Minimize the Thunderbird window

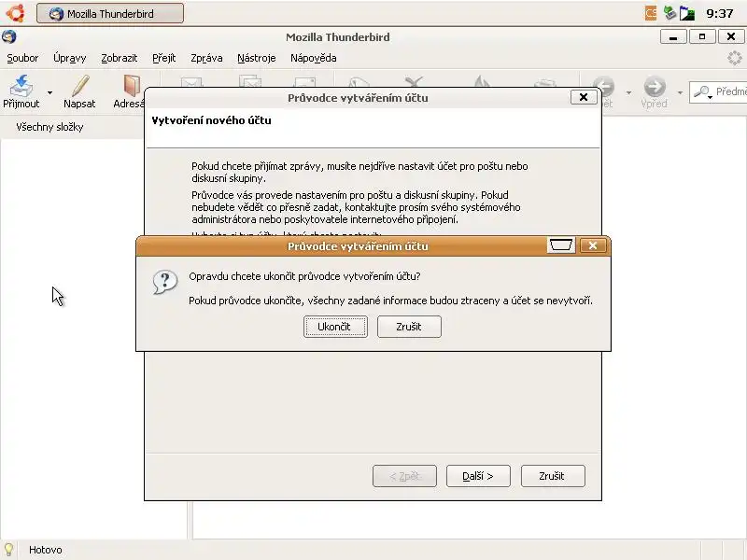click(x=673, y=36)
